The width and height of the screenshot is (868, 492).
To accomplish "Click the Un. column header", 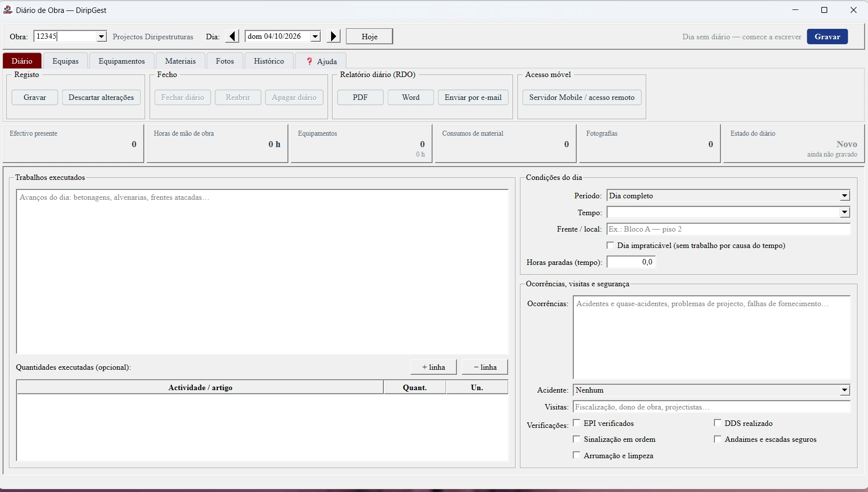I will tap(477, 388).
